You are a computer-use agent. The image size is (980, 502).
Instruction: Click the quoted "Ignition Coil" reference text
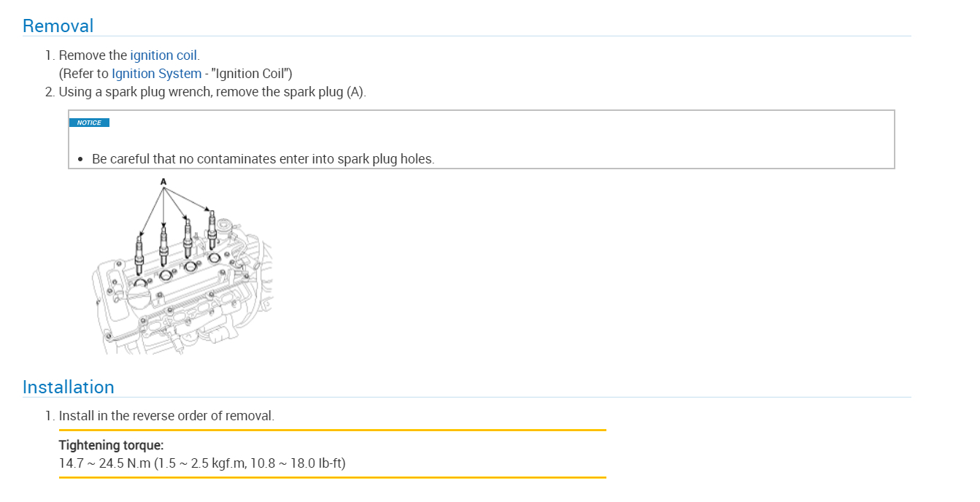(250, 74)
